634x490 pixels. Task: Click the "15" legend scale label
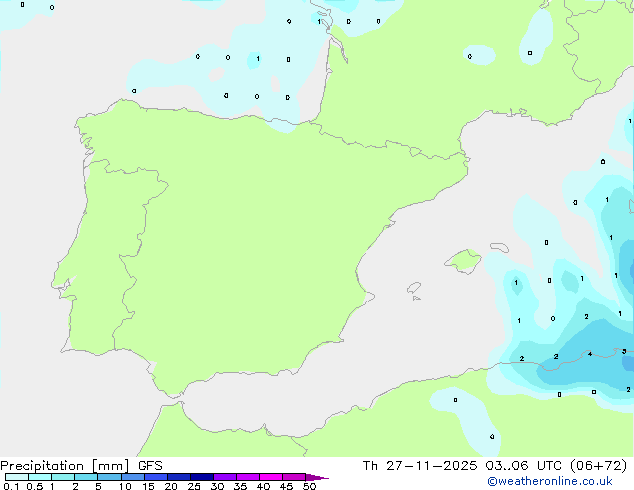click(x=148, y=486)
